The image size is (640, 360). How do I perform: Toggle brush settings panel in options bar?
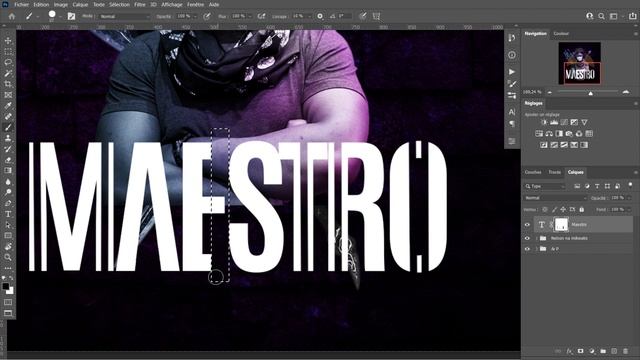71,16
